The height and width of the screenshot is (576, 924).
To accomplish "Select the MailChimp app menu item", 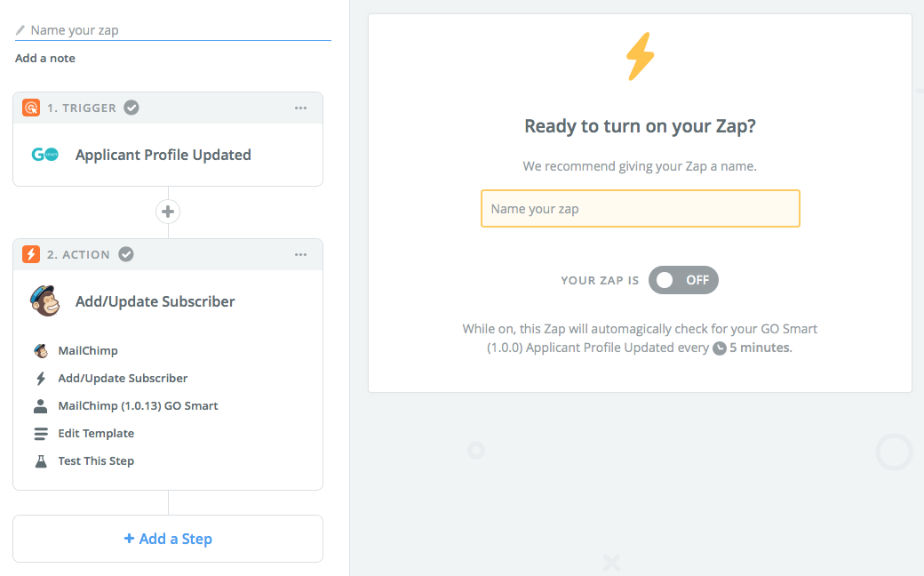I will pyautogui.click(x=88, y=351).
